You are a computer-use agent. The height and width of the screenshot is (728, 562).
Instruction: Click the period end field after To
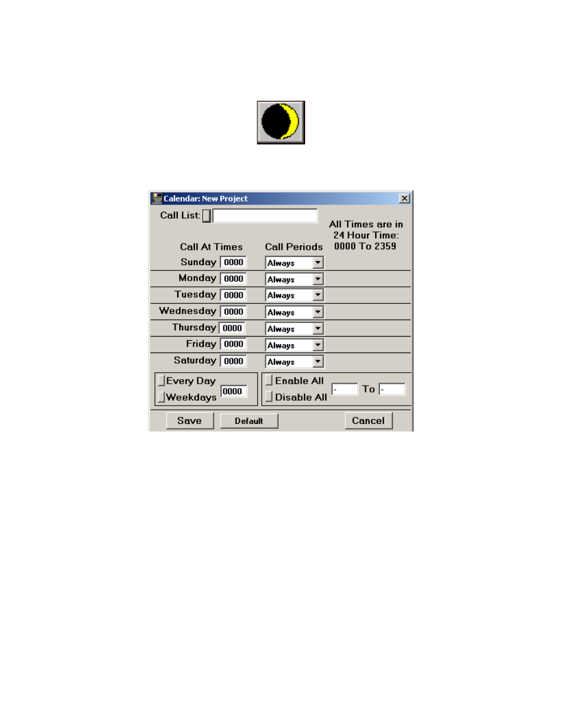(x=392, y=389)
